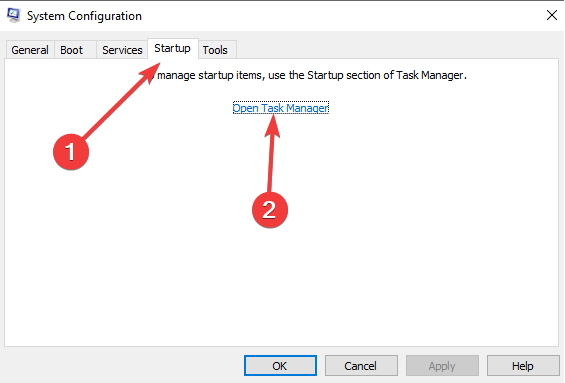The width and height of the screenshot is (565, 383).
Task: Click the System Configuration title bar icon
Action: point(14,15)
